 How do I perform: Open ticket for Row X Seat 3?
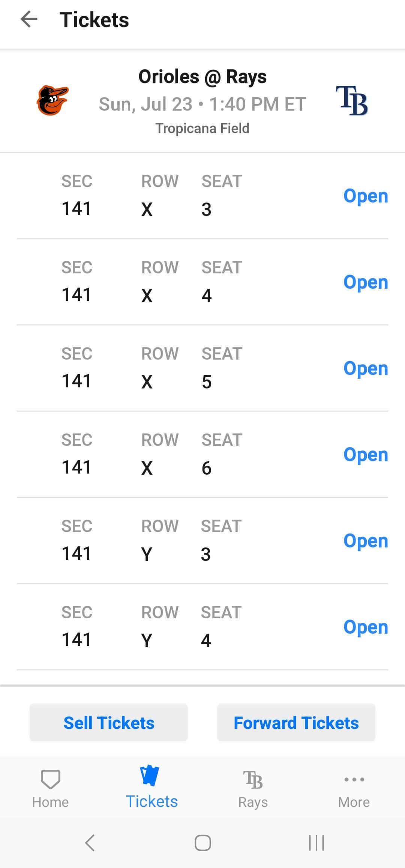pyautogui.click(x=366, y=196)
